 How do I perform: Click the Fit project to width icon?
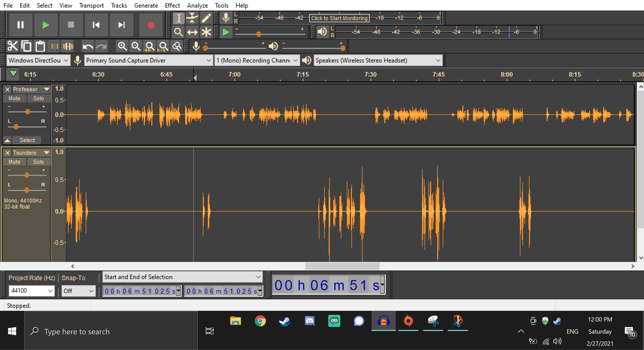click(x=163, y=46)
